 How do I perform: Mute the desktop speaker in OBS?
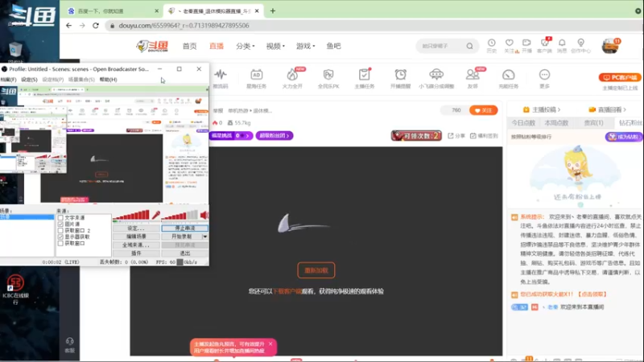pos(204,215)
